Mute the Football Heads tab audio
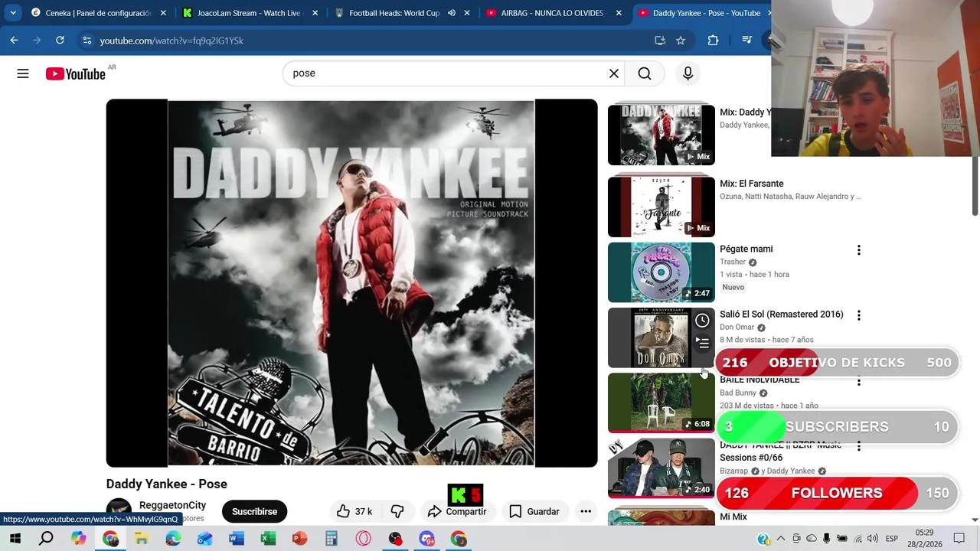The image size is (980, 551). pos(452,13)
